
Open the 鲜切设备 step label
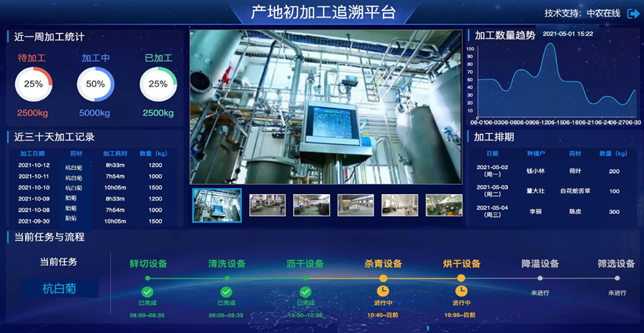pos(148,264)
